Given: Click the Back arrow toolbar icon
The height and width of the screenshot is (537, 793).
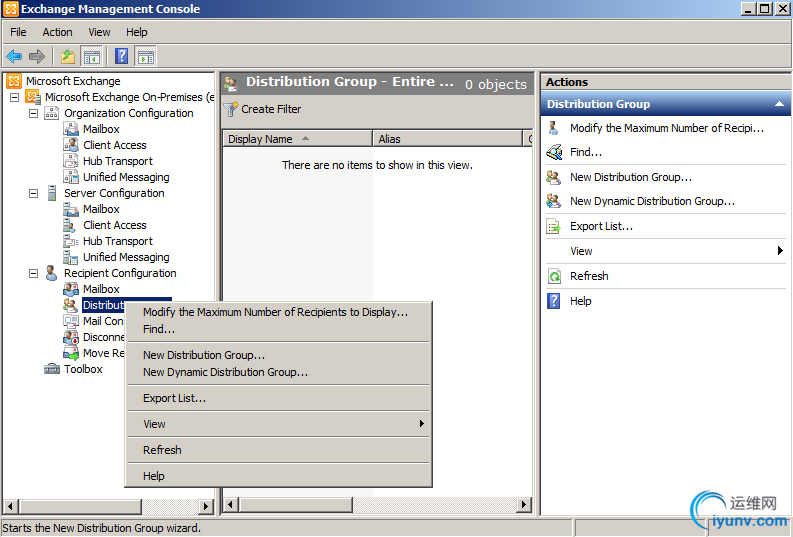Looking at the screenshot, I should pos(14,56).
